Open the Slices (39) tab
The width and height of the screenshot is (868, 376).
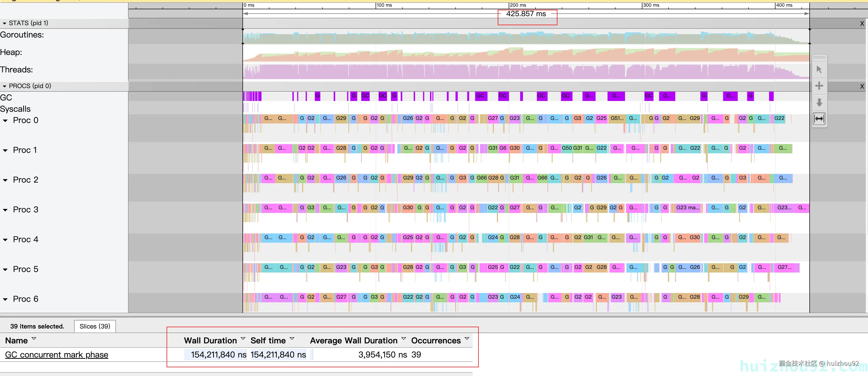tap(95, 326)
